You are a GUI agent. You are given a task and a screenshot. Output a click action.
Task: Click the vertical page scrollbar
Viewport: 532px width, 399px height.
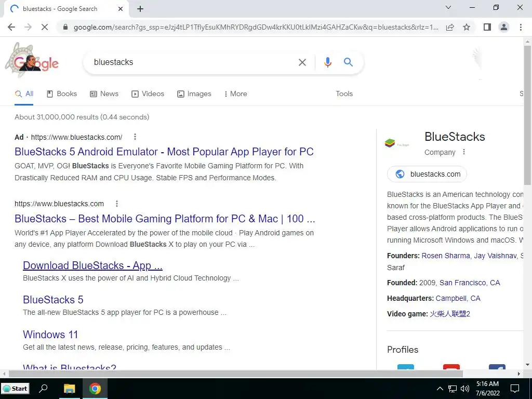[527, 115]
